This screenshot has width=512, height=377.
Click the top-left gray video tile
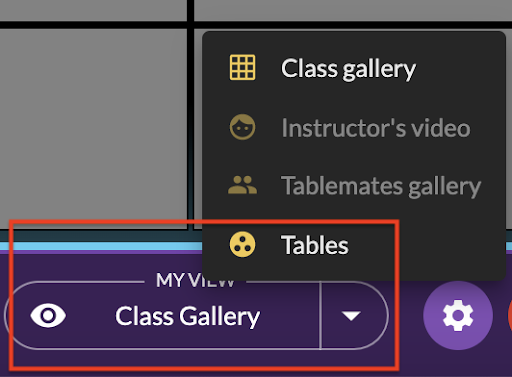point(93,10)
